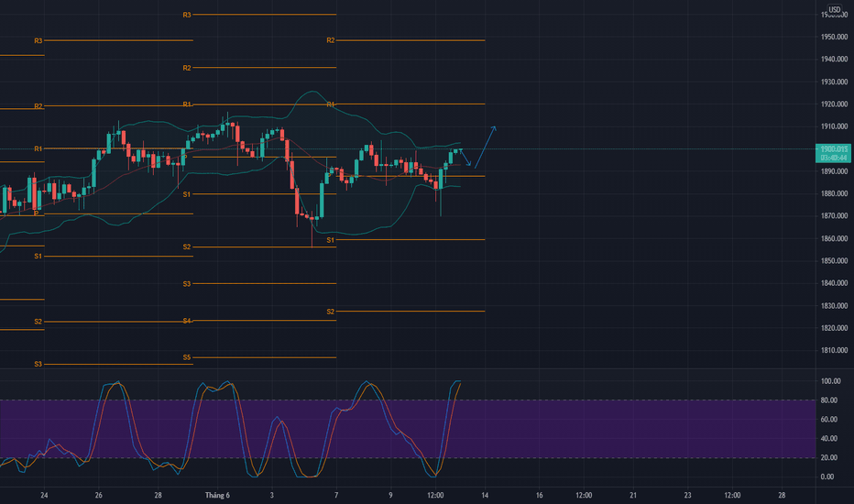Open the USD currency selector
This screenshot has width=854, height=504.
pyautogui.click(x=835, y=9)
